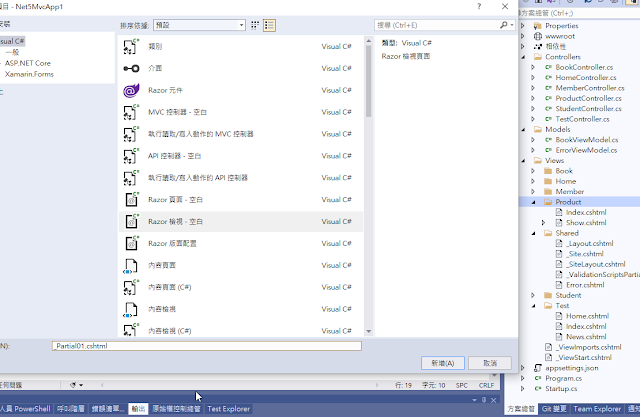Click the template name input field
Screen dimensions: 640x417
tap(207, 346)
